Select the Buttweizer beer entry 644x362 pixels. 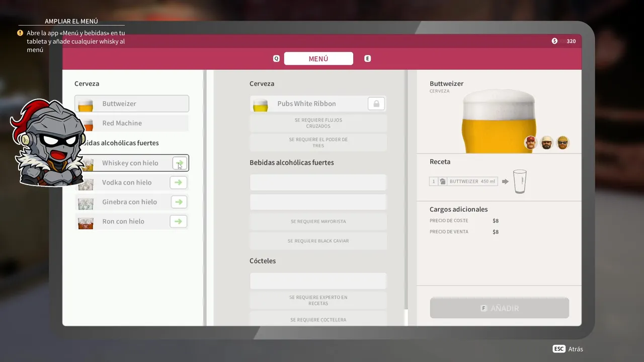tap(132, 104)
